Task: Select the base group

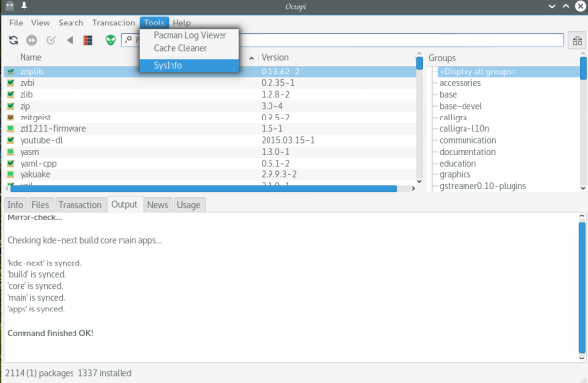Action: [x=448, y=94]
